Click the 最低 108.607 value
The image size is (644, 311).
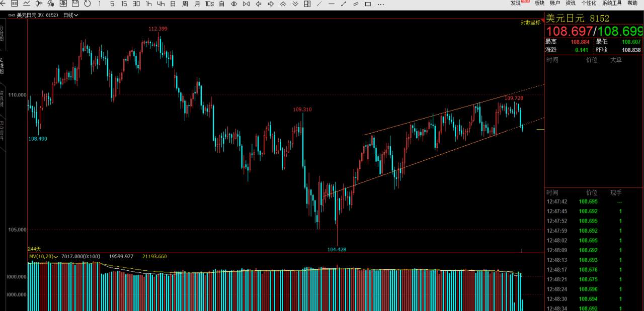631,42
